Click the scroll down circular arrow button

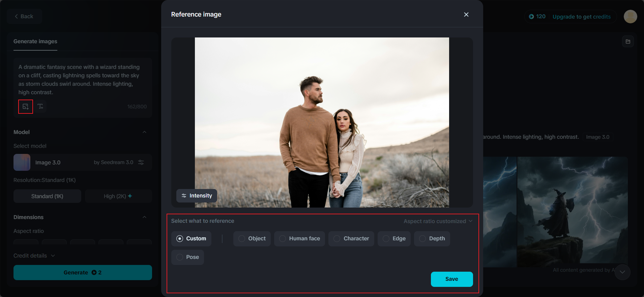(622, 272)
